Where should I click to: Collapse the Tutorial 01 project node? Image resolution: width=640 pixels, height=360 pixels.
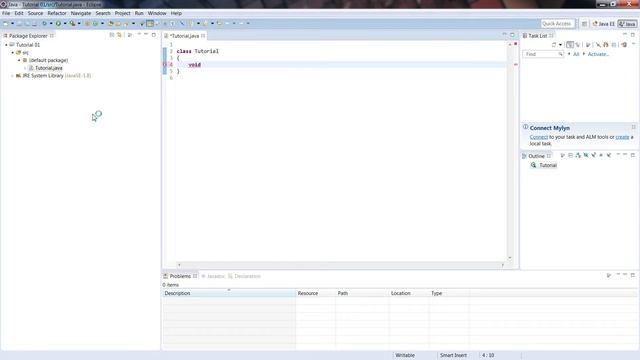[6, 45]
